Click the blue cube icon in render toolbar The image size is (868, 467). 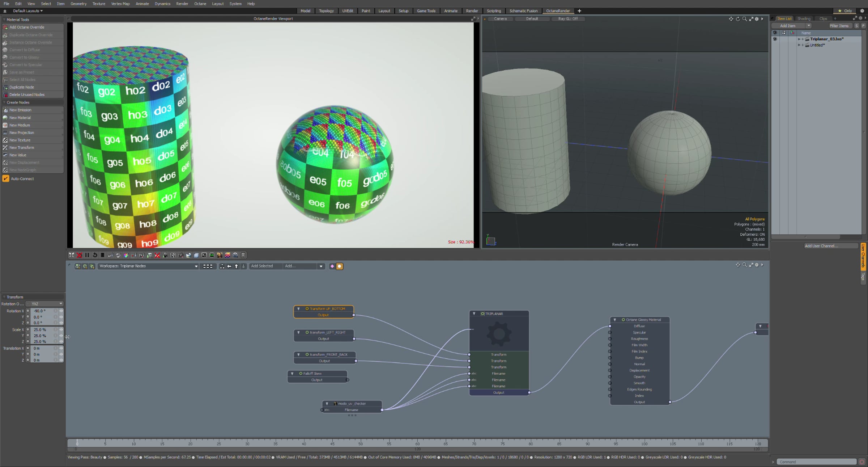tap(196, 255)
